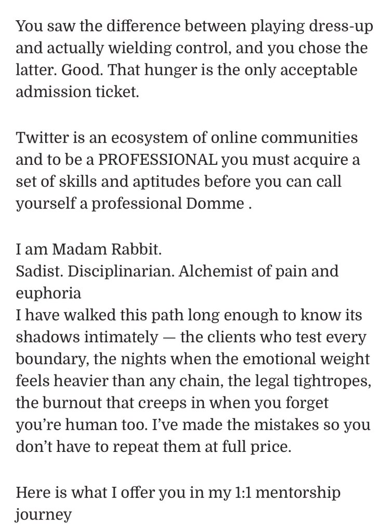
Task: Click the phrase "shadows intimately"
Action: pyautogui.click(x=87, y=337)
